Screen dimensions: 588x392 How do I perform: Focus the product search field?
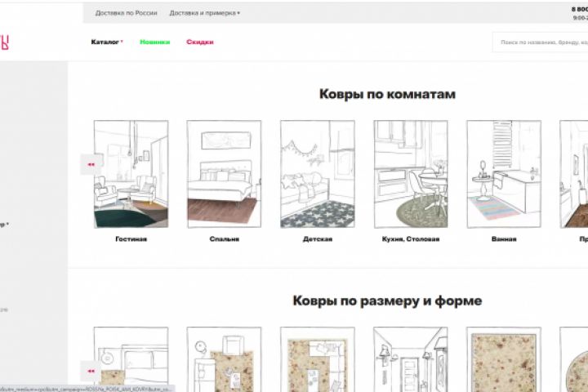540,42
